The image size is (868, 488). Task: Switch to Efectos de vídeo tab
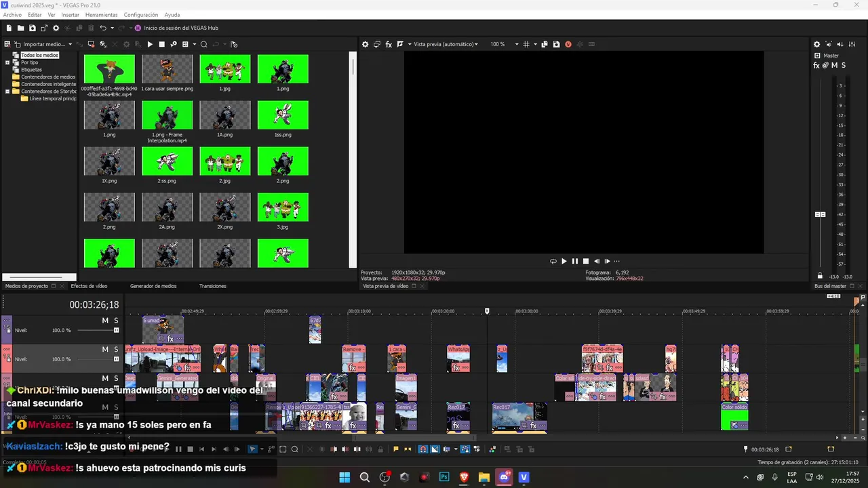click(x=89, y=286)
